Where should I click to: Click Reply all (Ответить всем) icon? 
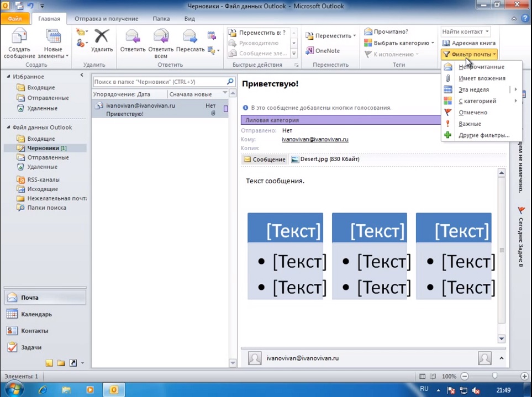(x=161, y=41)
